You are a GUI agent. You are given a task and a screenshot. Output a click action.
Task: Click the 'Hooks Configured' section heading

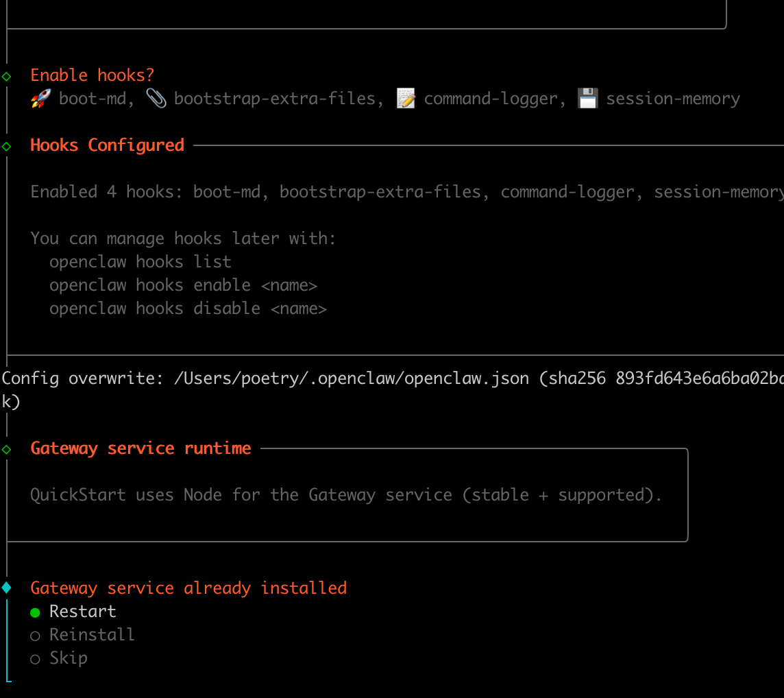point(108,145)
